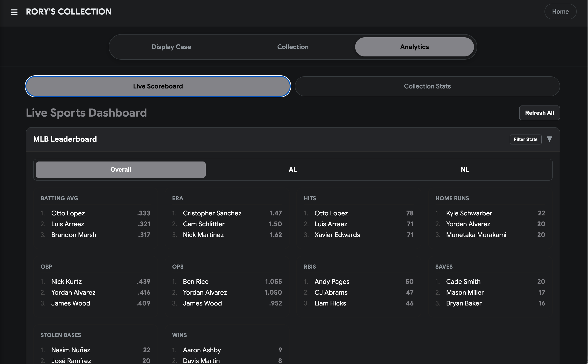Click Yordan Alvarez in OPS list
Viewport: 588px width, 364px height.
click(205, 292)
